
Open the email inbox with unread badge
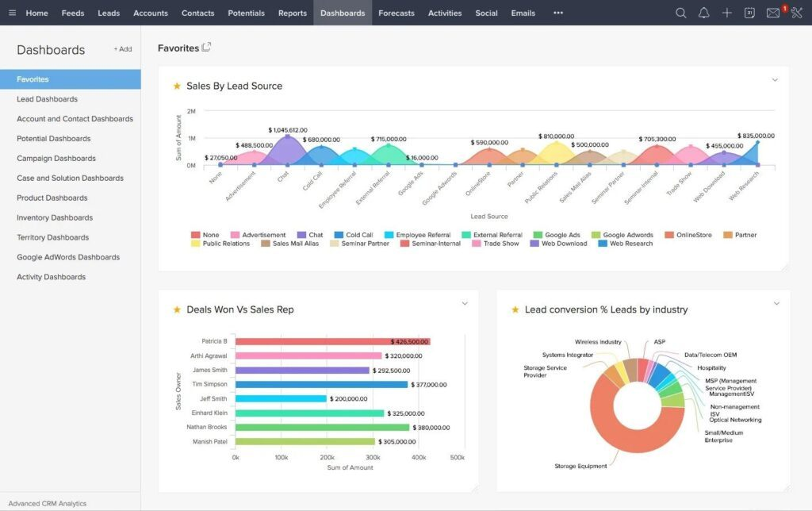tap(772, 13)
